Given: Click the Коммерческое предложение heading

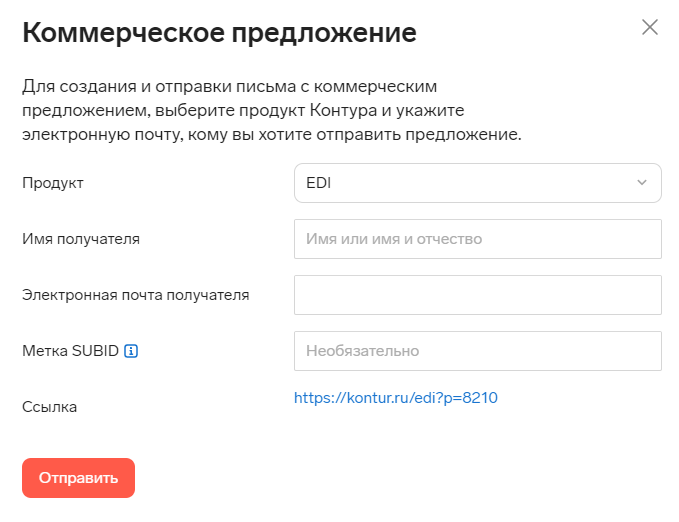Looking at the screenshot, I should pos(219,33).
